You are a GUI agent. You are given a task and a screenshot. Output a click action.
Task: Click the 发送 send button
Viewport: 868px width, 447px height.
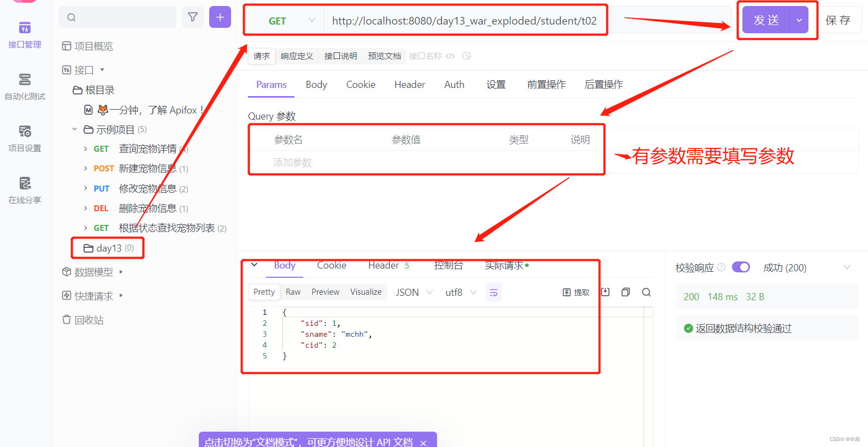pos(766,20)
